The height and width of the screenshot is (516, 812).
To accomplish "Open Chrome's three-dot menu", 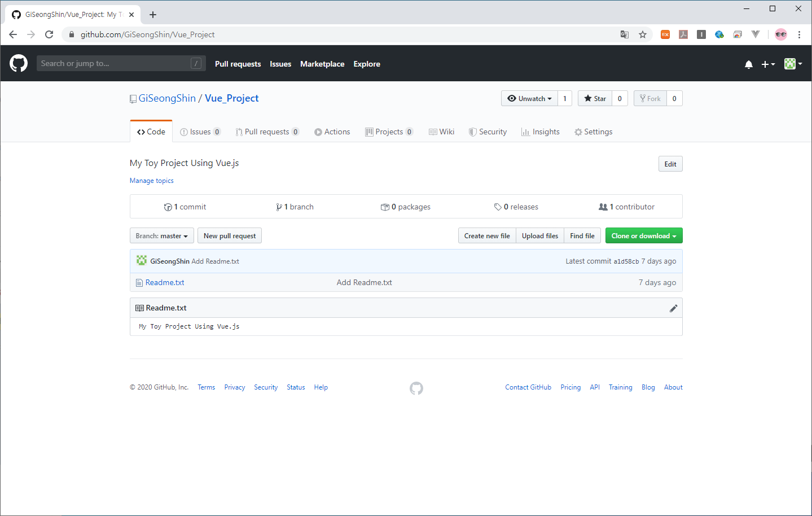I will coord(799,34).
